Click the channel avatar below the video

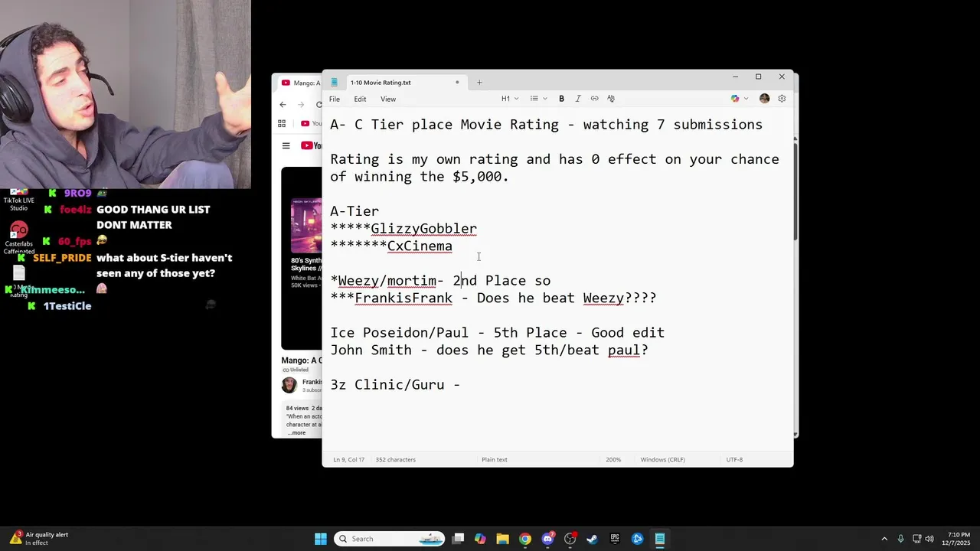click(x=289, y=385)
